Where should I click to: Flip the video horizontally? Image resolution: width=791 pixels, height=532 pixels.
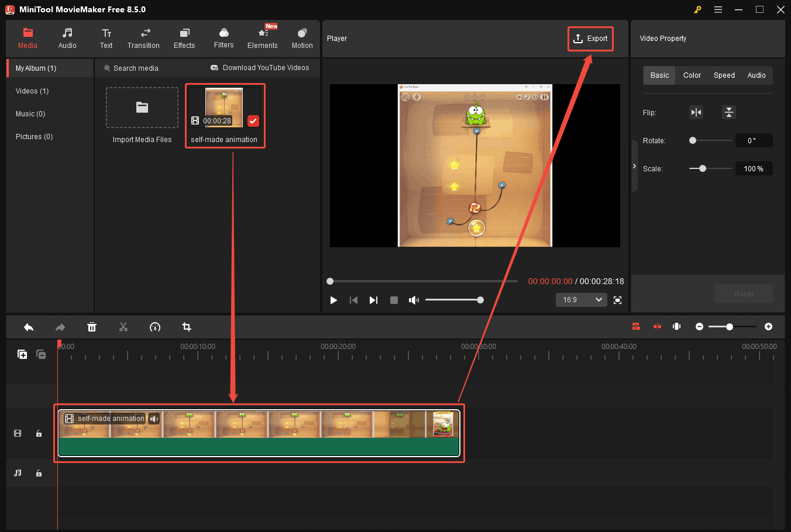click(696, 112)
